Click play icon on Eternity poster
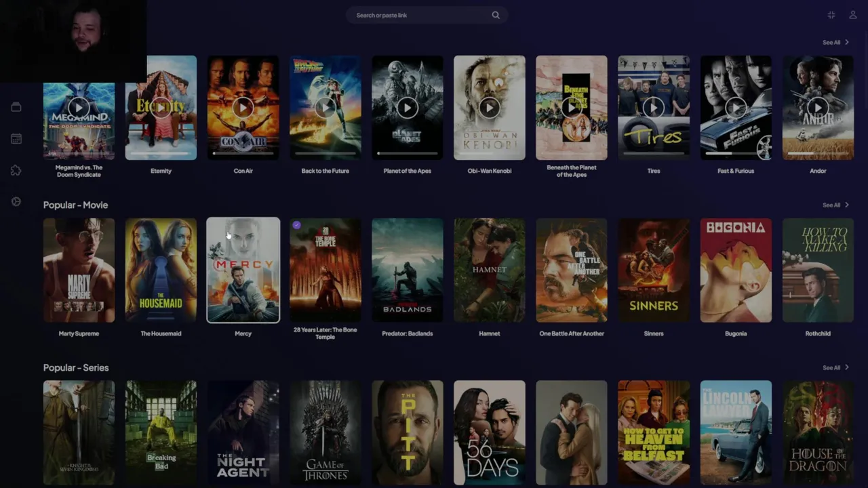 161,107
